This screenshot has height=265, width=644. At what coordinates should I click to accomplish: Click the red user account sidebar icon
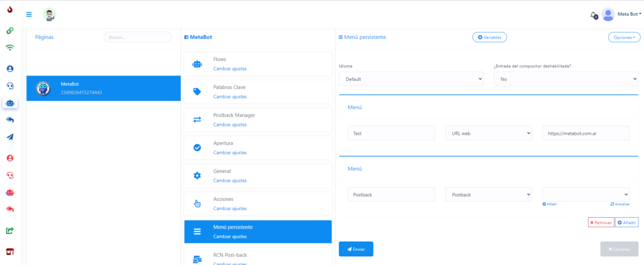(10, 158)
